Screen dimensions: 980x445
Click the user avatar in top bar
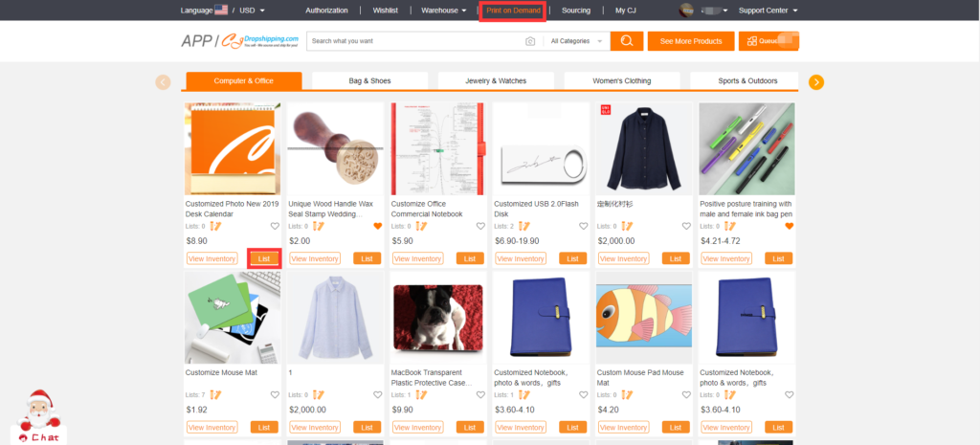686,11
